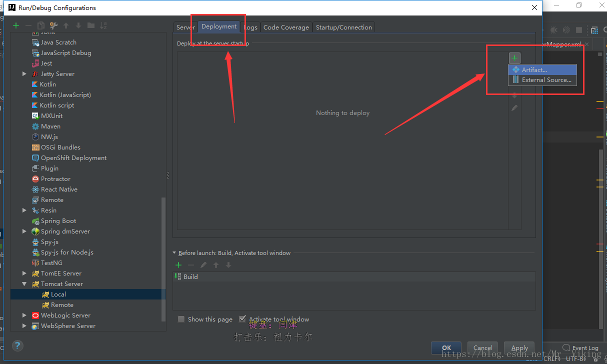Add a new configuration with the plus icon

coord(16,25)
